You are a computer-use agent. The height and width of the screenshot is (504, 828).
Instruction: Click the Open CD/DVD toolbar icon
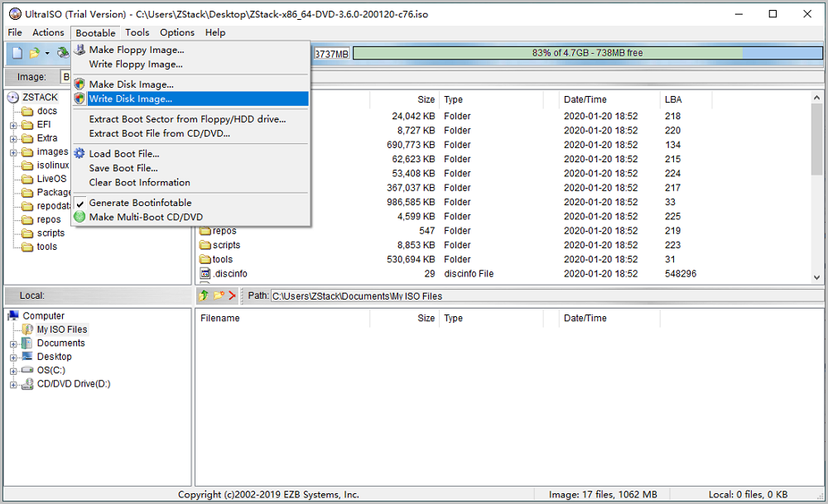[63, 53]
